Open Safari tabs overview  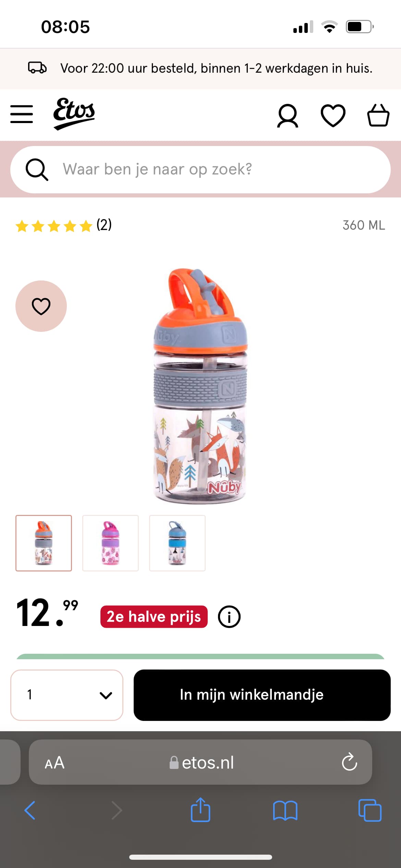coord(370,810)
